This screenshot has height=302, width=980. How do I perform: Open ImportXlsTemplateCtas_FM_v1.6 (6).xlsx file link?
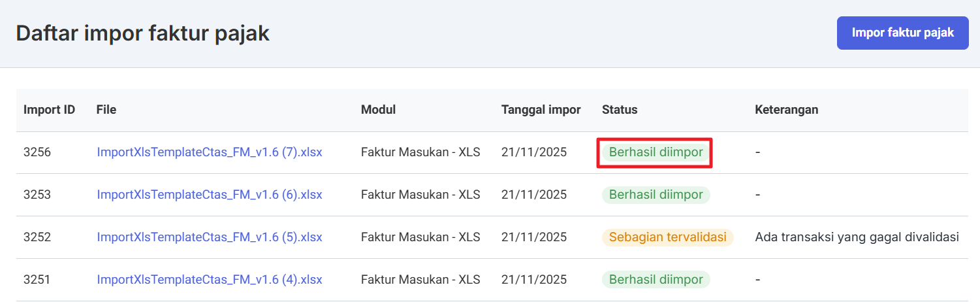pyautogui.click(x=210, y=195)
